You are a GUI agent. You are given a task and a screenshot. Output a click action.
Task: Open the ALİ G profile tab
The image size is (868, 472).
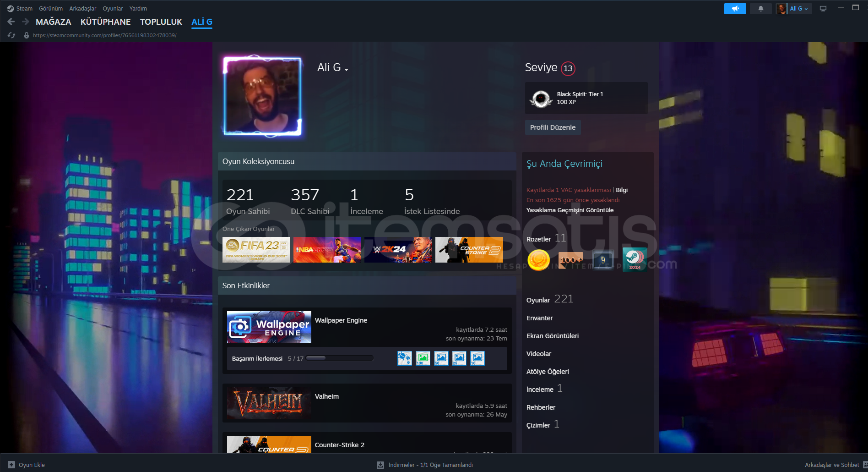click(x=202, y=22)
